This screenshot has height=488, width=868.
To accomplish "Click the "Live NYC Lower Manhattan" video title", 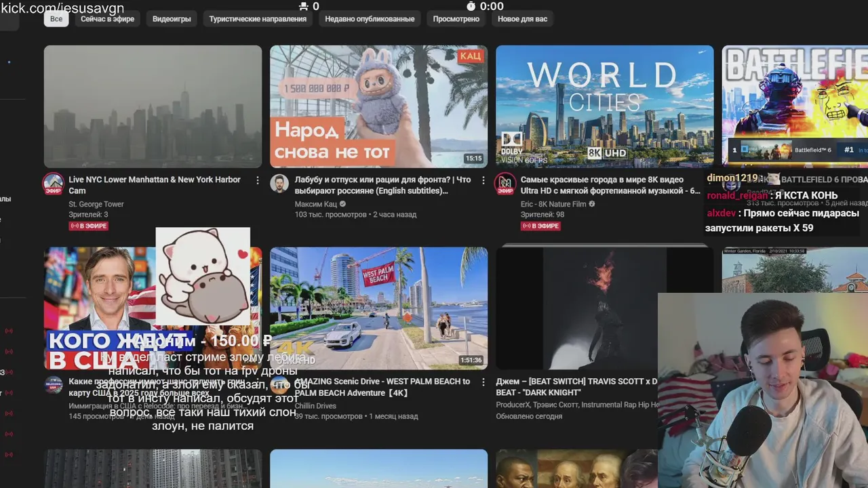I will pos(155,185).
